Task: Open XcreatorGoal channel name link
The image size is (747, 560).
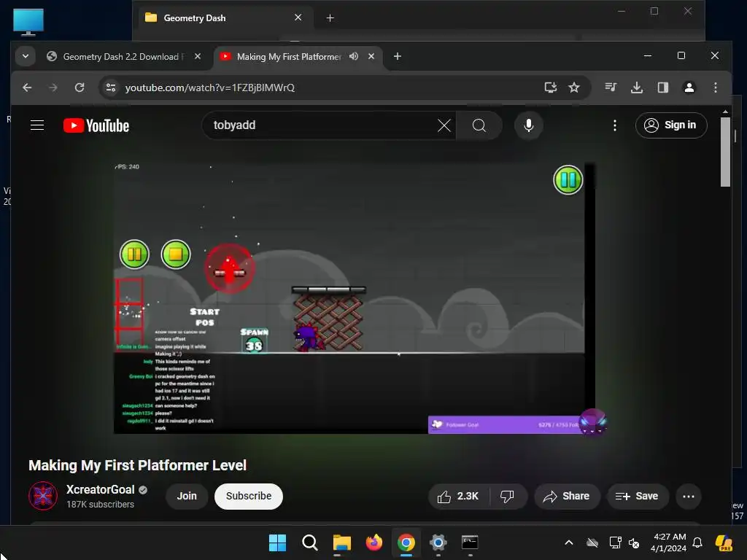Action: point(101,489)
